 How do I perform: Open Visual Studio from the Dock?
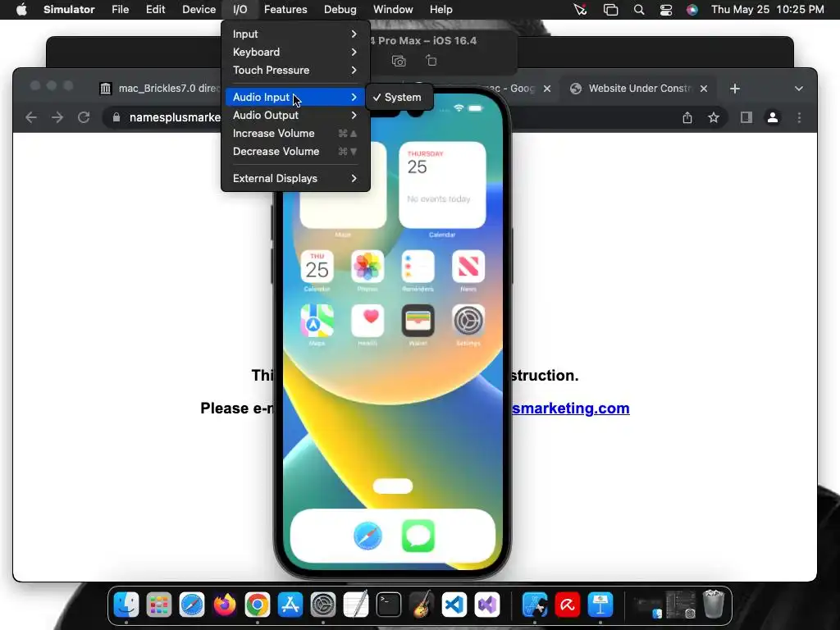click(x=487, y=605)
